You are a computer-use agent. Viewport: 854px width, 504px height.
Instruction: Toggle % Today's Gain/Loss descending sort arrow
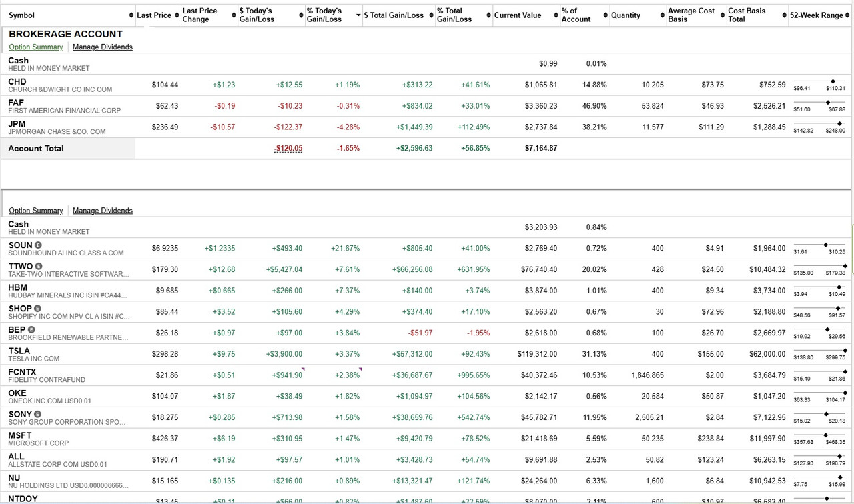[358, 15]
